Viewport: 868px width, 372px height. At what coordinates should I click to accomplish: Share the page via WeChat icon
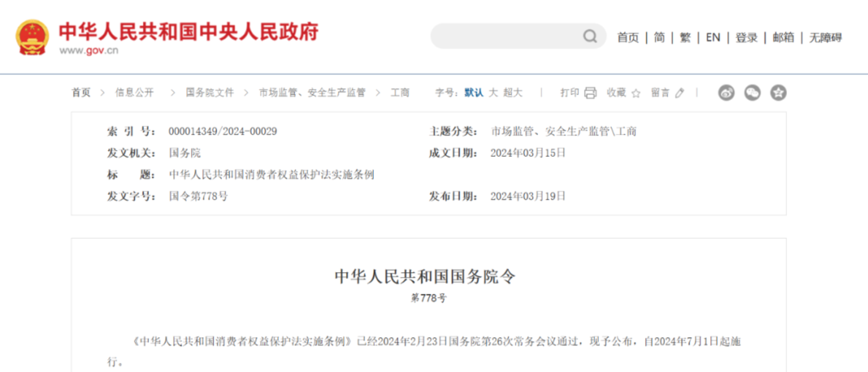click(752, 93)
